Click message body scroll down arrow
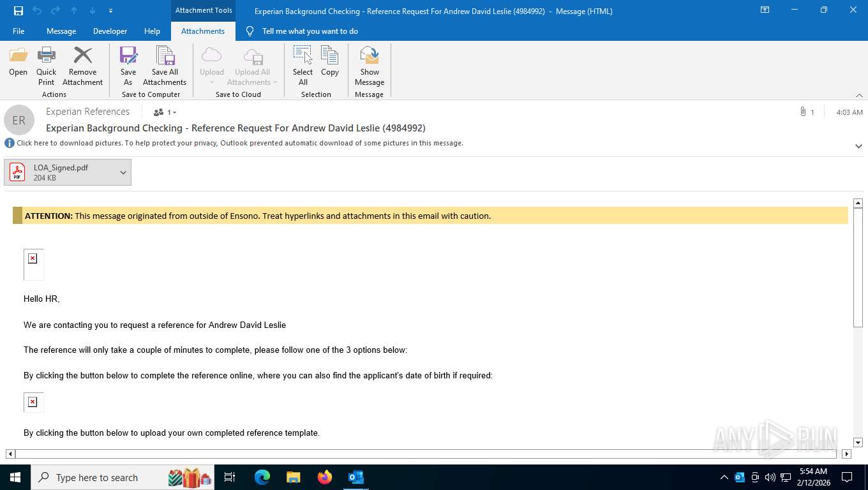868x490 pixels. click(858, 442)
